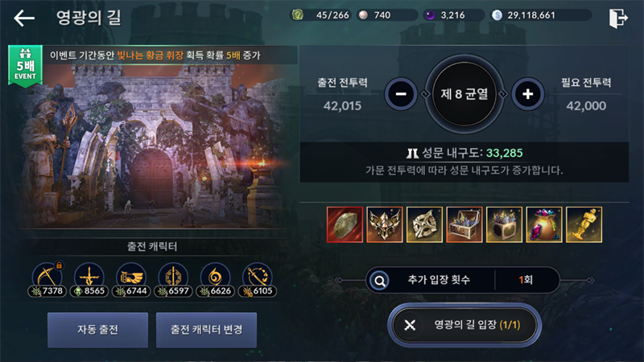Screen dimensions: 644x362
Task: Increase rift level with plus button
Action: click(x=528, y=94)
